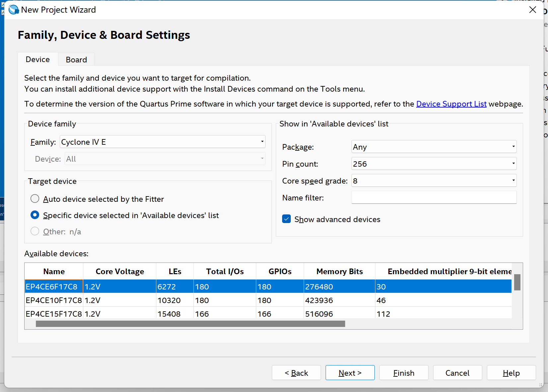Screen dimensions: 548x392
Task: Select device EP4CE6F17C8 row
Action: coord(268,286)
